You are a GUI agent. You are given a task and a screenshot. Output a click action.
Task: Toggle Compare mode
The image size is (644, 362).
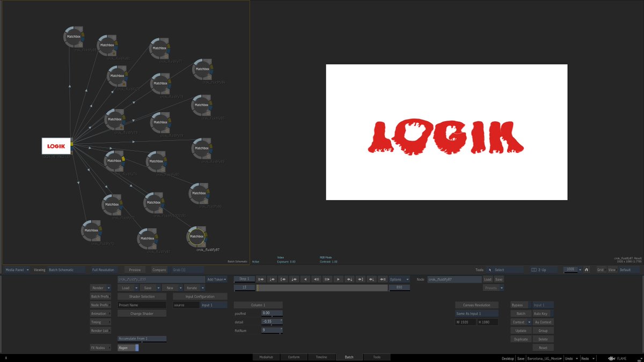pos(159,270)
